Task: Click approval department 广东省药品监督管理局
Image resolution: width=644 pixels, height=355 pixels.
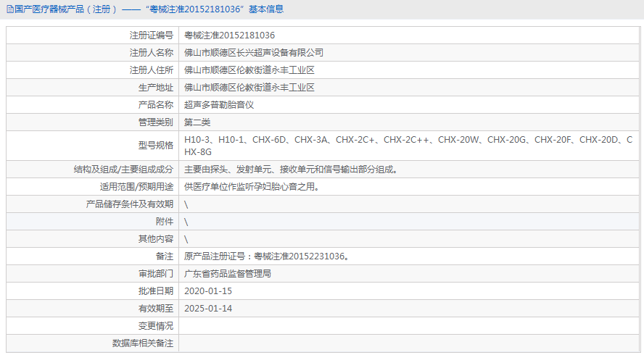Action: [x=228, y=274]
